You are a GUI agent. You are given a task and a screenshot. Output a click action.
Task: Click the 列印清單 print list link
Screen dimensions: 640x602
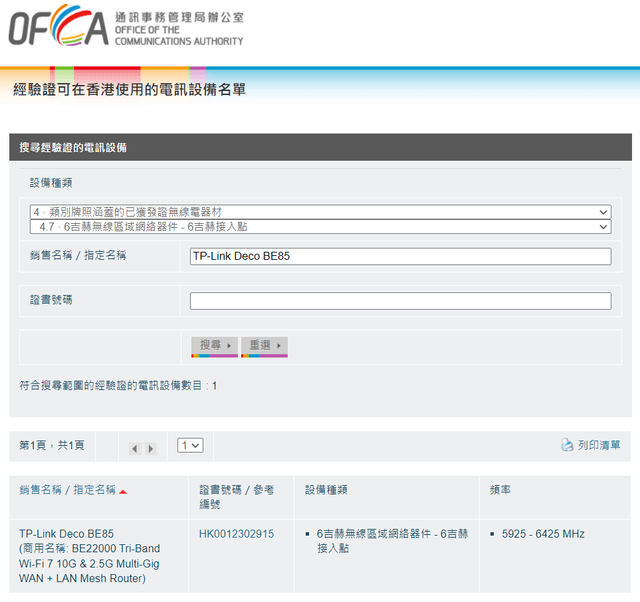pyautogui.click(x=599, y=445)
